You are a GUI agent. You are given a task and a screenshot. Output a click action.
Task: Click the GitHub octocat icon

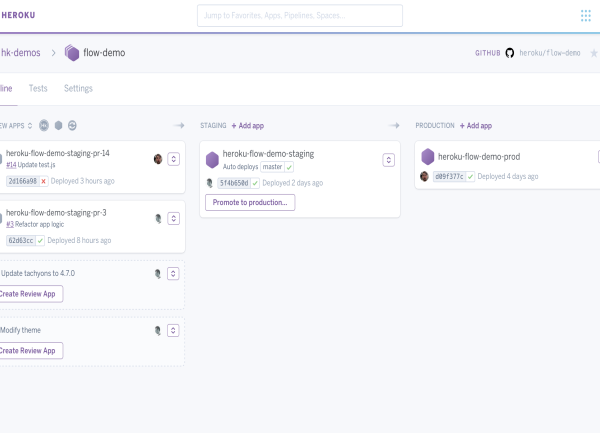[509, 53]
